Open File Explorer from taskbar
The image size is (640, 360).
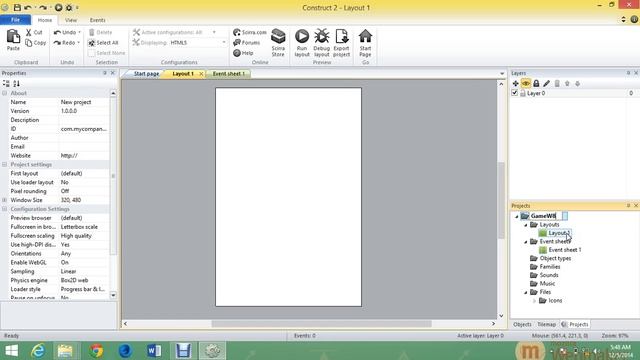tap(65, 351)
